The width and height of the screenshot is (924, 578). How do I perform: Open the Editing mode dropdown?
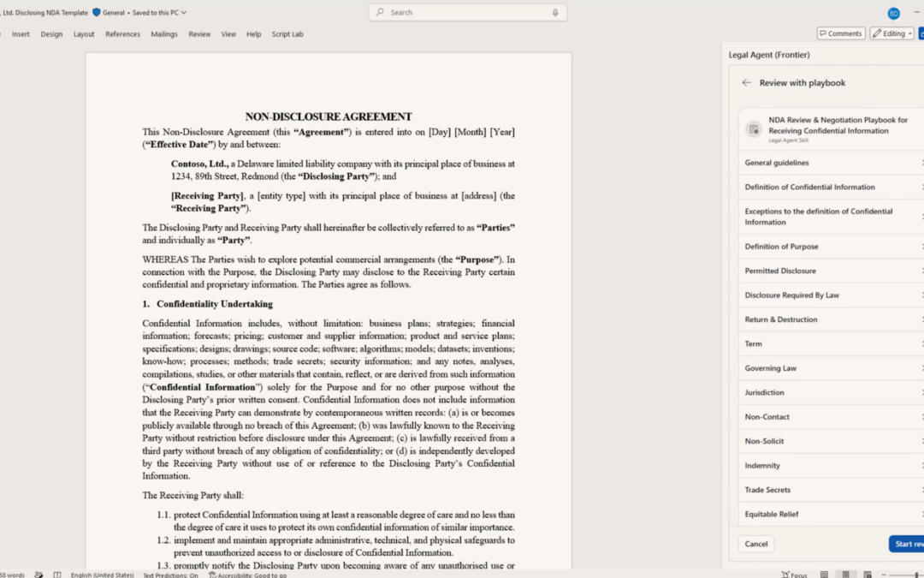(892, 33)
